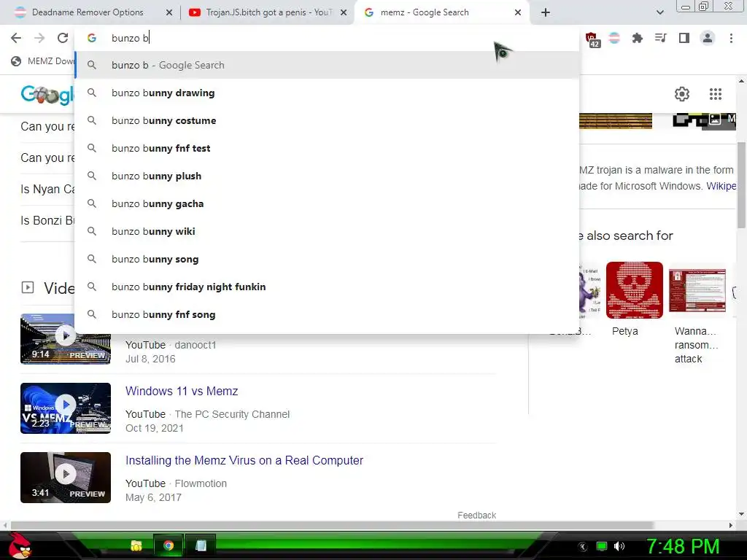The height and width of the screenshot is (560, 747).
Task: Play the 9:14 danooct1 video thumbnail
Action: [x=65, y=338]
